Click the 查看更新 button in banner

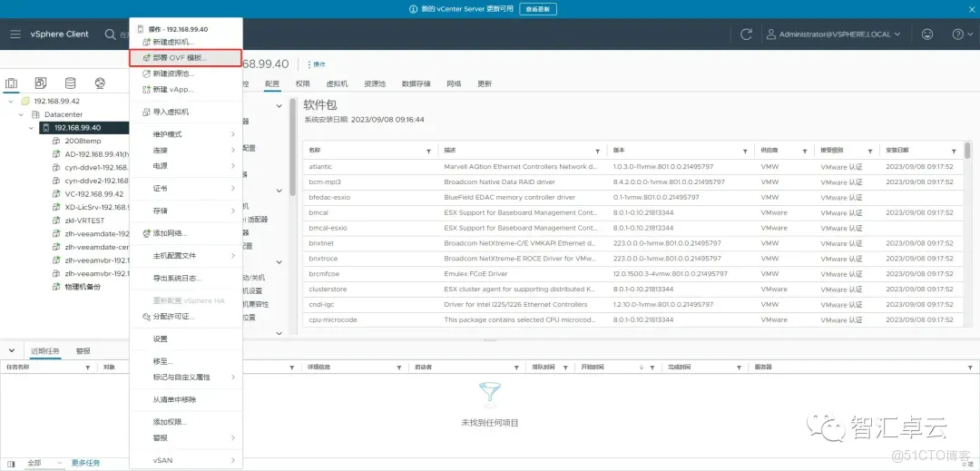(x=537, y=9)
